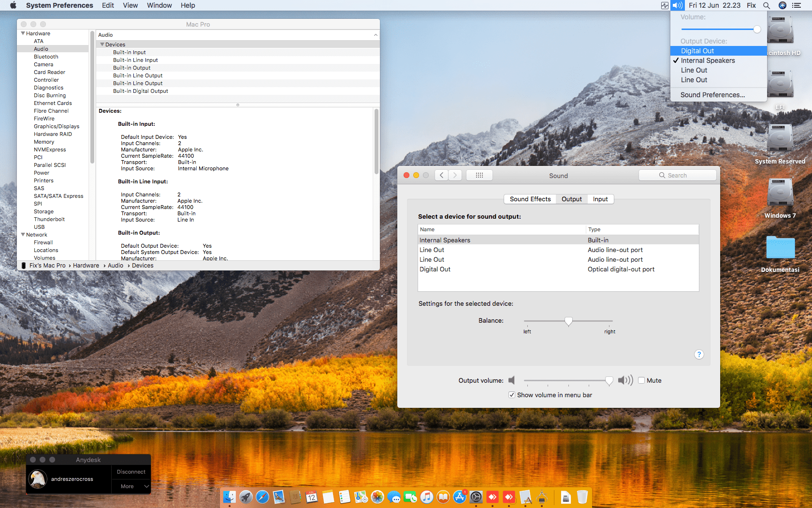Open the Window menu
812x508 pixels.
pyautogui.click(x=159, y=5)
